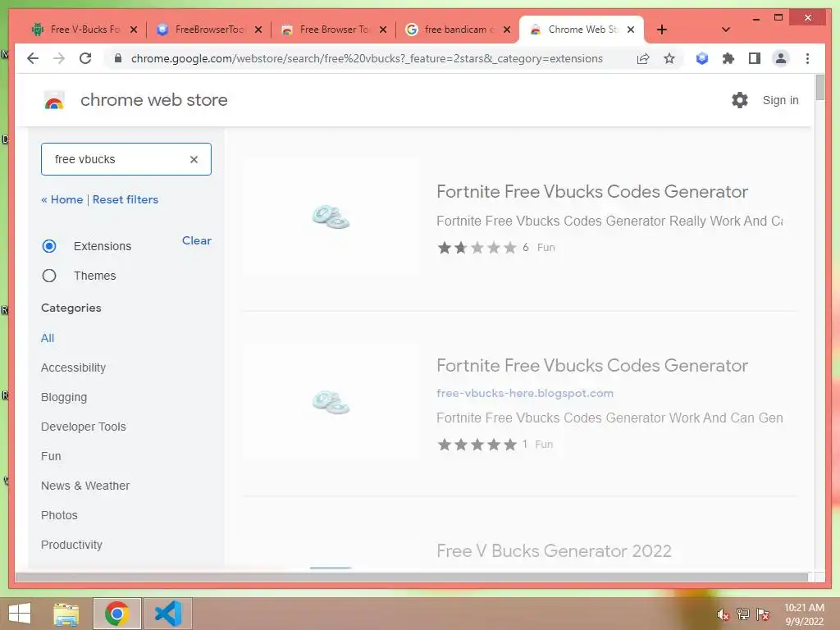Open the Action Center flag icon

pyautogui.click(x=763, y=614)
